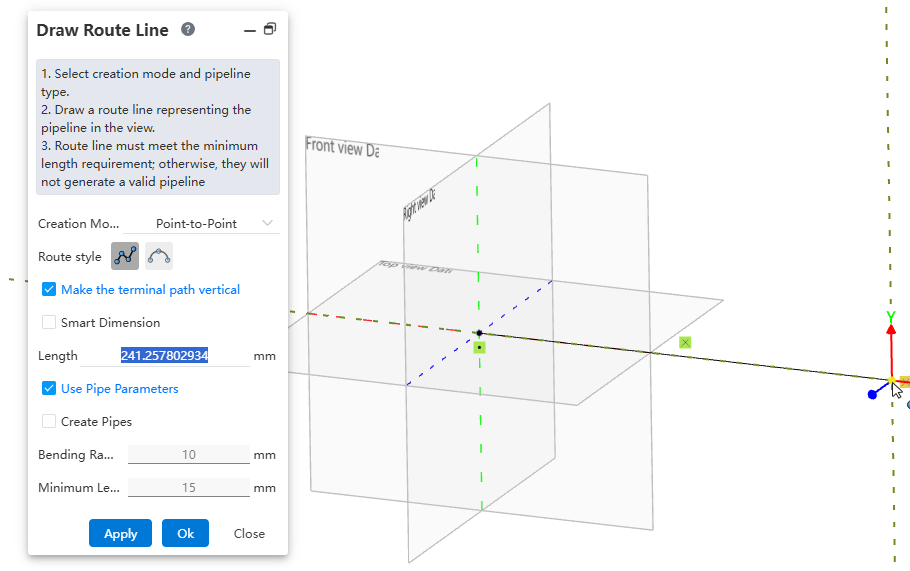
Task: Click the Close text button
Action: (249, 533)
